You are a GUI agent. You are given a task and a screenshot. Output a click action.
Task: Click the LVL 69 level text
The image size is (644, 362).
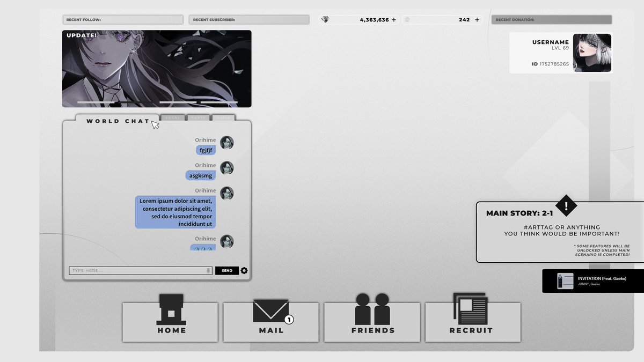click(x=560, y=48)
